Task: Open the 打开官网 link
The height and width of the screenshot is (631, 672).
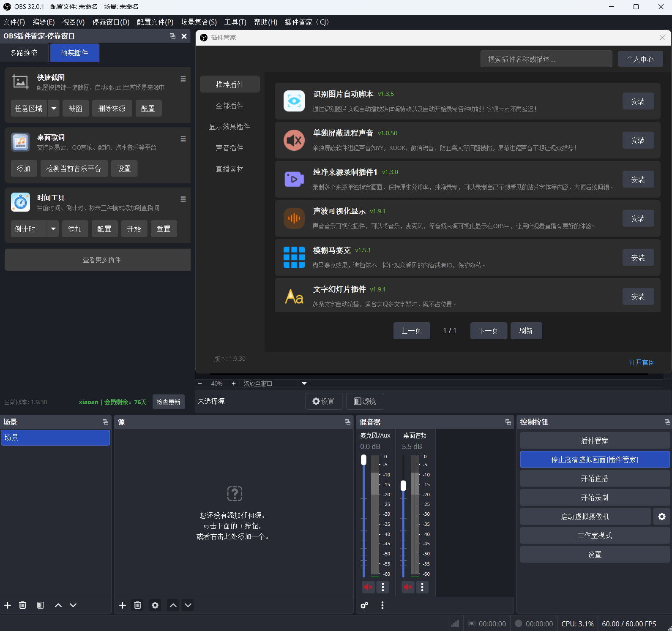Action: 642,362
